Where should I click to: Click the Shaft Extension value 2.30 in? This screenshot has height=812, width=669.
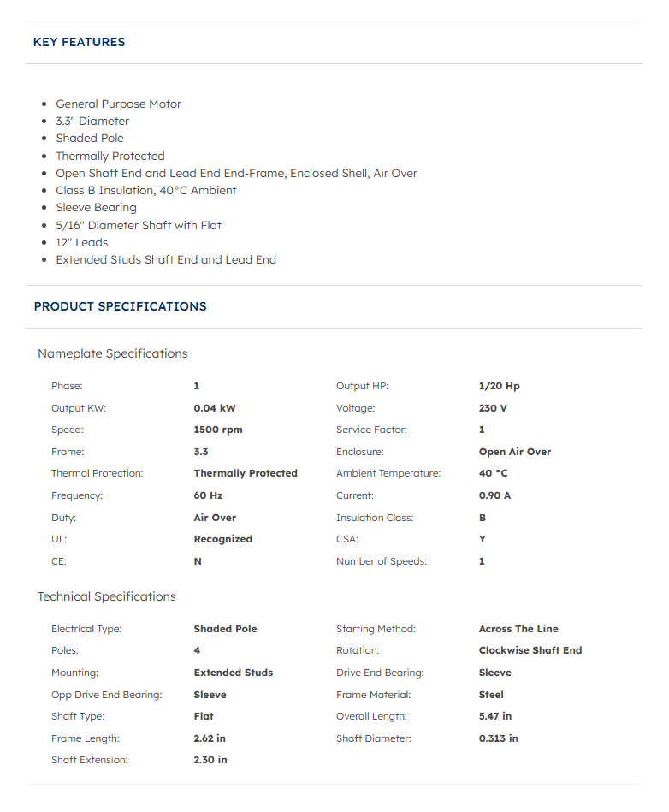210,760
